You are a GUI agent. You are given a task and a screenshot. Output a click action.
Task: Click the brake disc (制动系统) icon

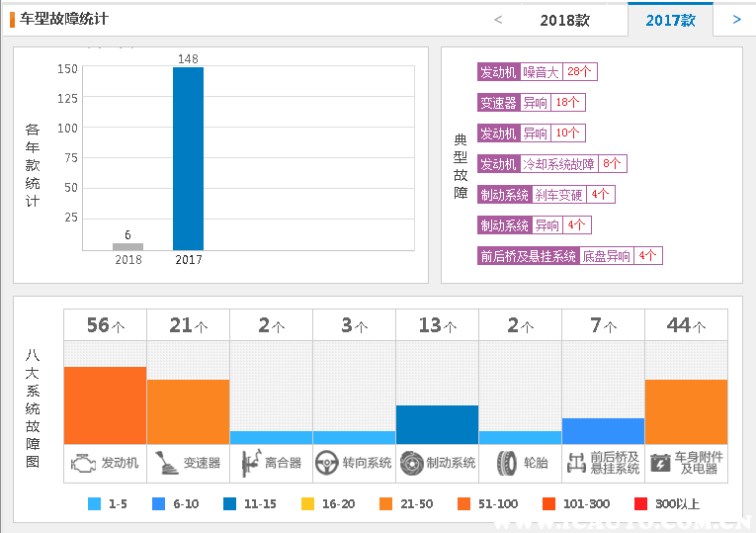click(x=411, y=462)
